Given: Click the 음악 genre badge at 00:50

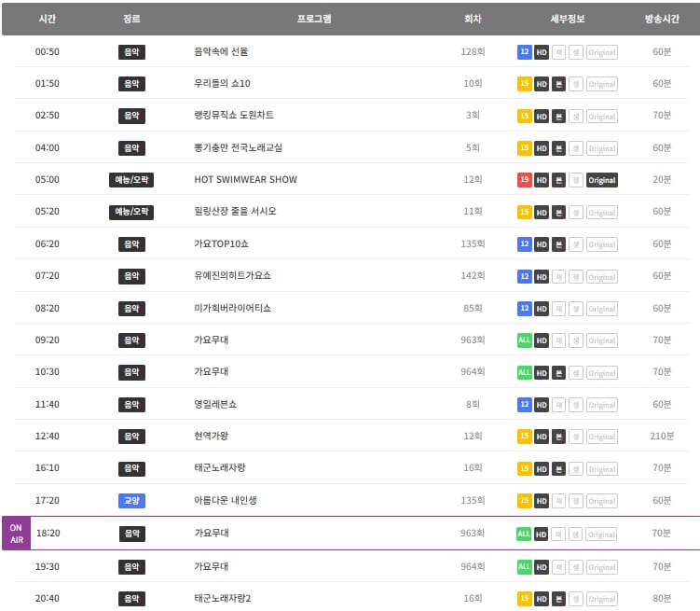Looking at the screenshot, I should (x=131, y=52).
